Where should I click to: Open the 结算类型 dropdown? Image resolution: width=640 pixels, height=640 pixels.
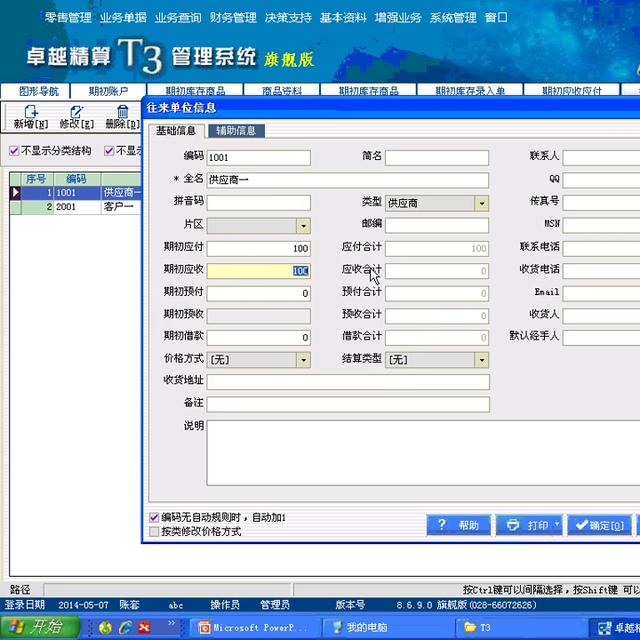(482, 360)
